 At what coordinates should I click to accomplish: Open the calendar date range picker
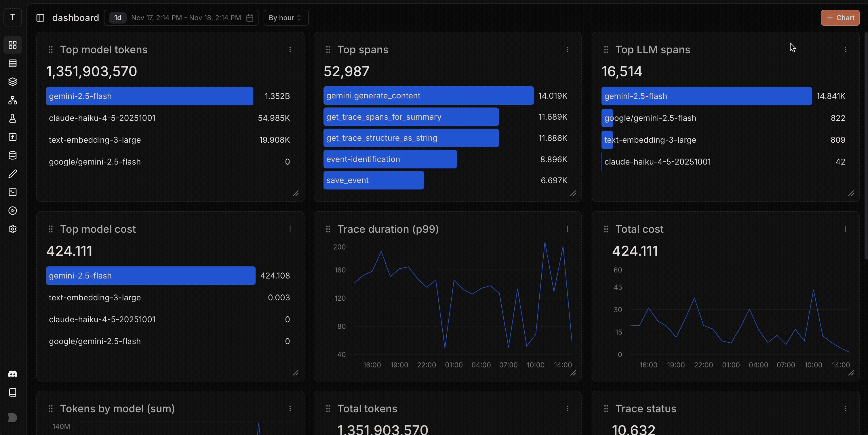pos(250,18)
